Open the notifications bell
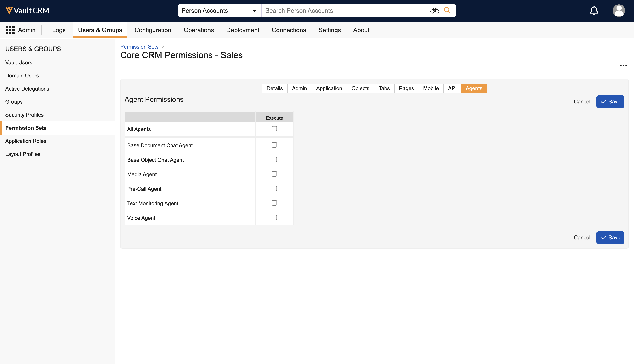The image size is (634, 364). [594, 10]
